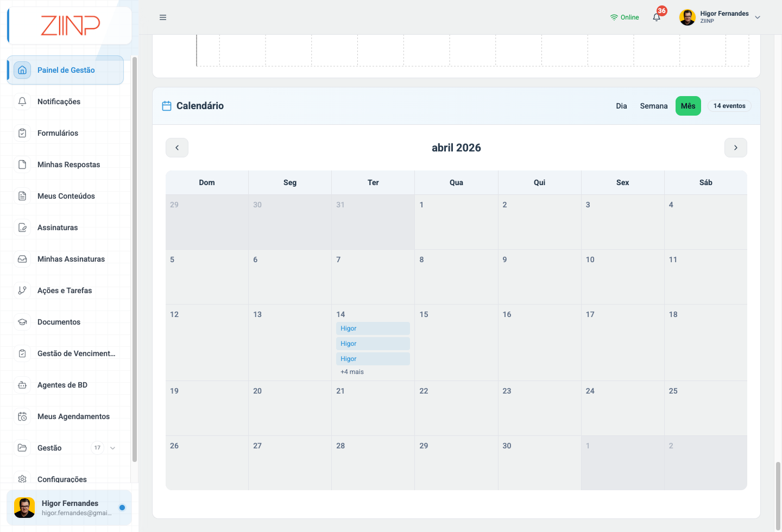Go to next month in calendar
This screenshot has height=532, width=782.
click(x=736, y=148)
